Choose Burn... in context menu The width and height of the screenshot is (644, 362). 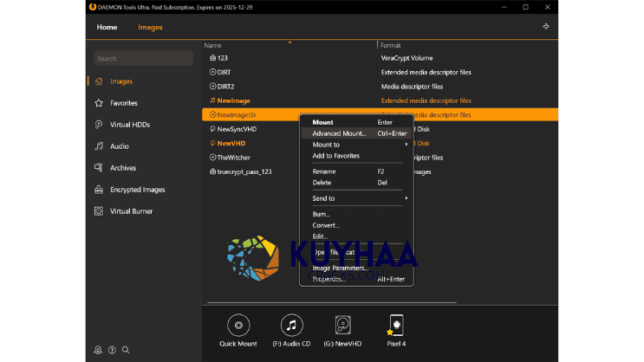coord(356,214)
